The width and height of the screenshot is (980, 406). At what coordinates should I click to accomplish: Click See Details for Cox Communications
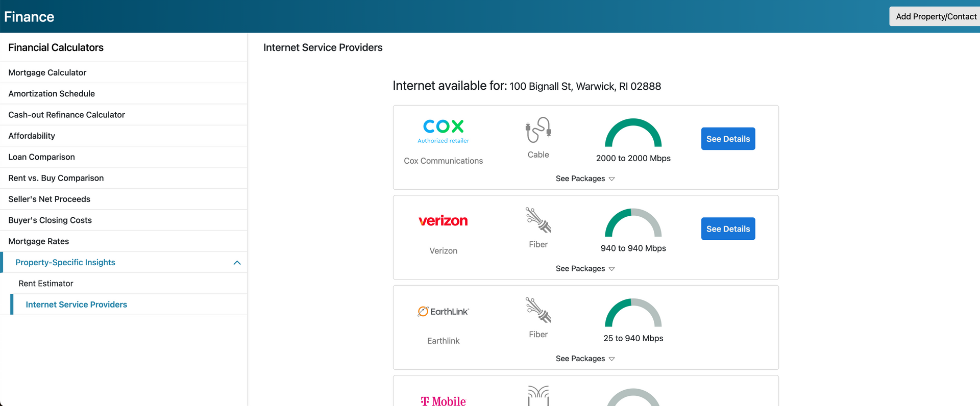[x=728, y=139]
